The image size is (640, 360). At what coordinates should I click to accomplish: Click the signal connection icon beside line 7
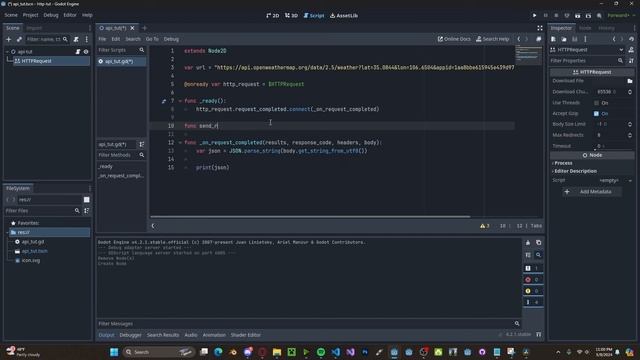[x=164, y=101]
